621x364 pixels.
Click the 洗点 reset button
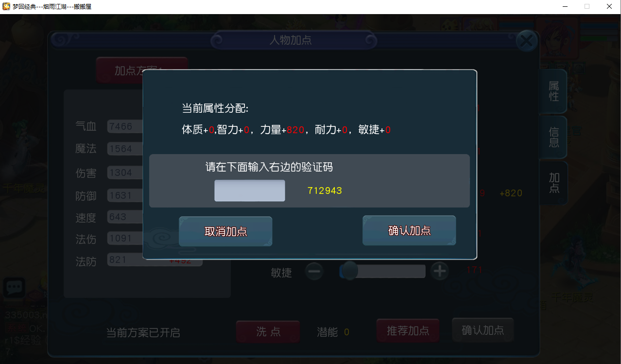(268, 331)
